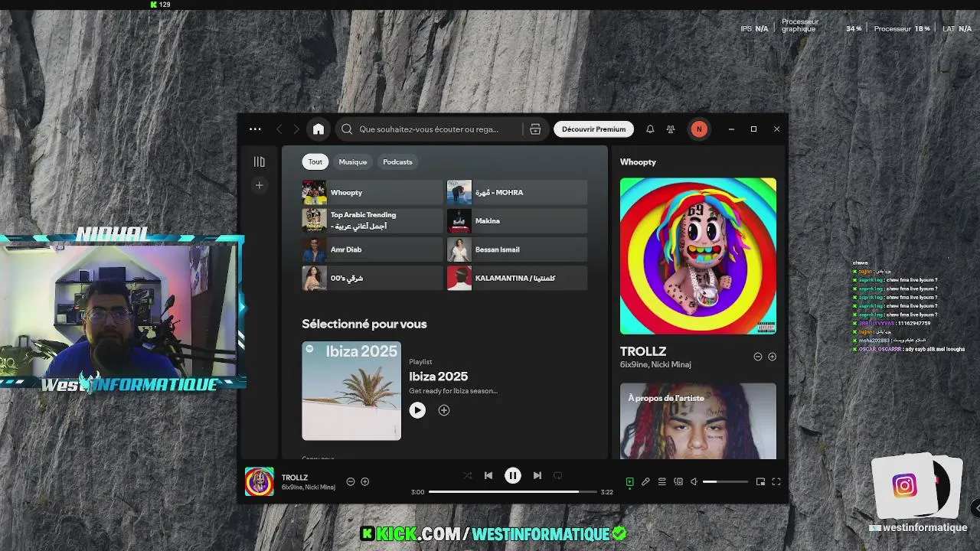Focus the search field 'Que souhaitez-vous écouter'
Image resolution: width=980 pixels, height=551 pixels.
point(429,129)
